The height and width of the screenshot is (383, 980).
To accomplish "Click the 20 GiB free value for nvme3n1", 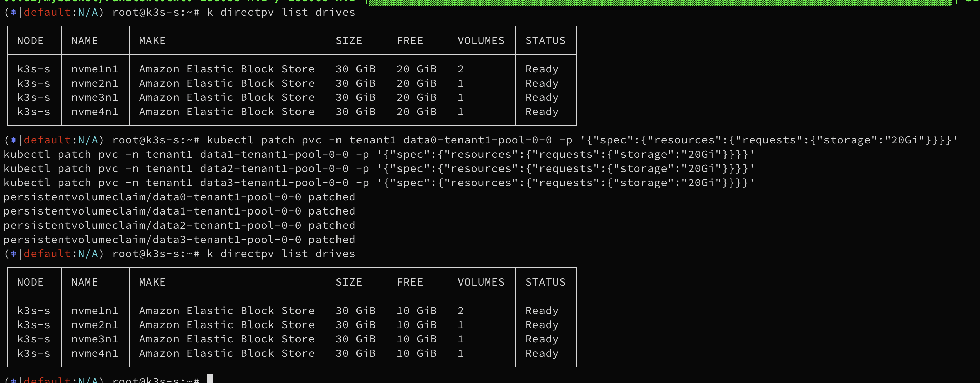I will tap(416, 98).
